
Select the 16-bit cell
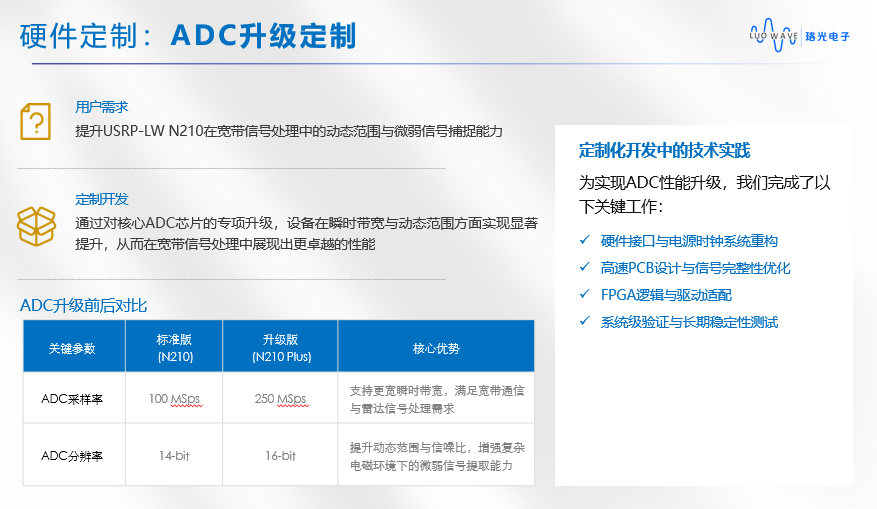[280, 455]
